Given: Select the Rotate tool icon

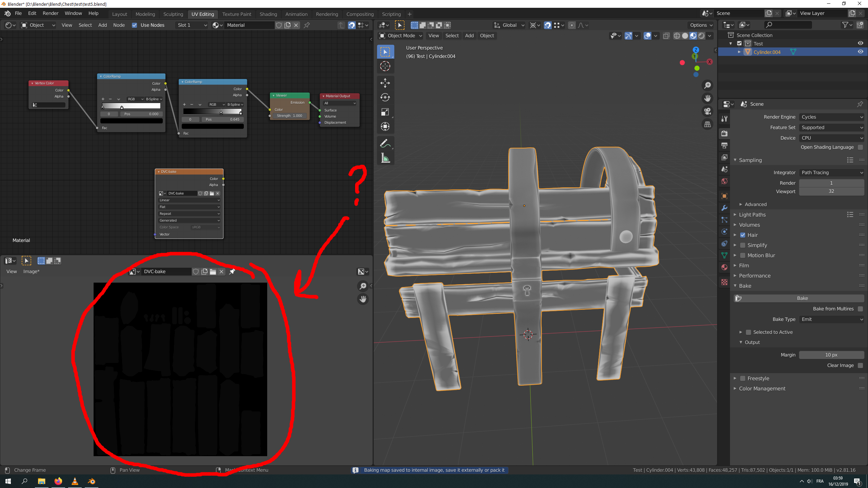Looking at the screenshot, I should coord(385,98).
